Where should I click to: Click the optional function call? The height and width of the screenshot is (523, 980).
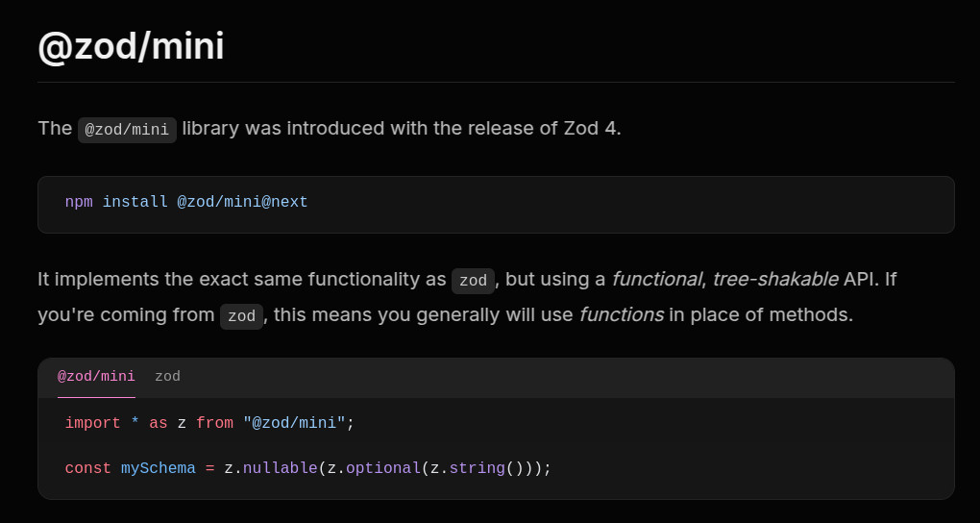click(x=383, y=468)
